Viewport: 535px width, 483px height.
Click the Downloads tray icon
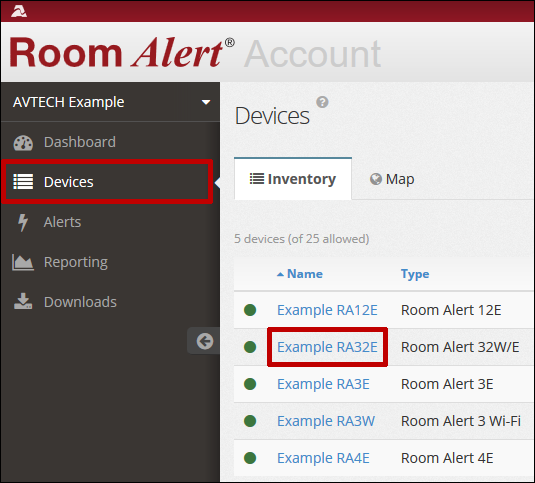23,301
